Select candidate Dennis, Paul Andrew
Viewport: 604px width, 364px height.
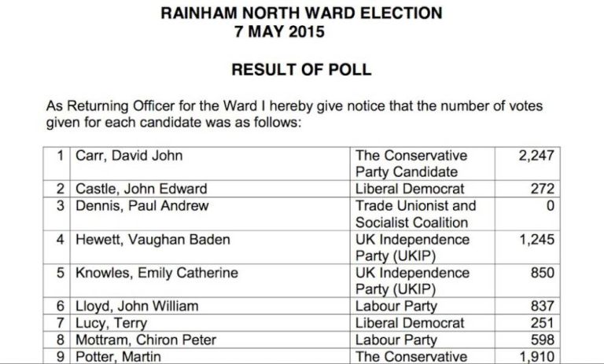click(142, 206)
